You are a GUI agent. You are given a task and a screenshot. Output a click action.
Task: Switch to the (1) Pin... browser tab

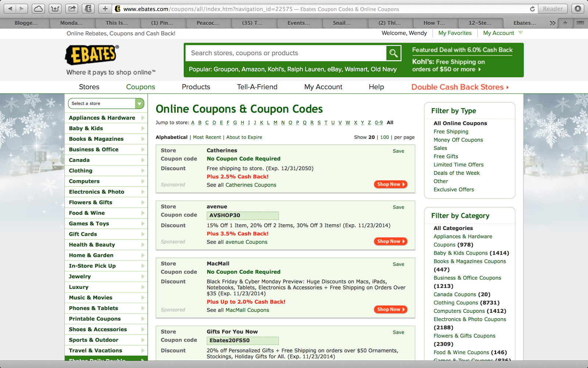pyautogui.click(x=162, y=23)
